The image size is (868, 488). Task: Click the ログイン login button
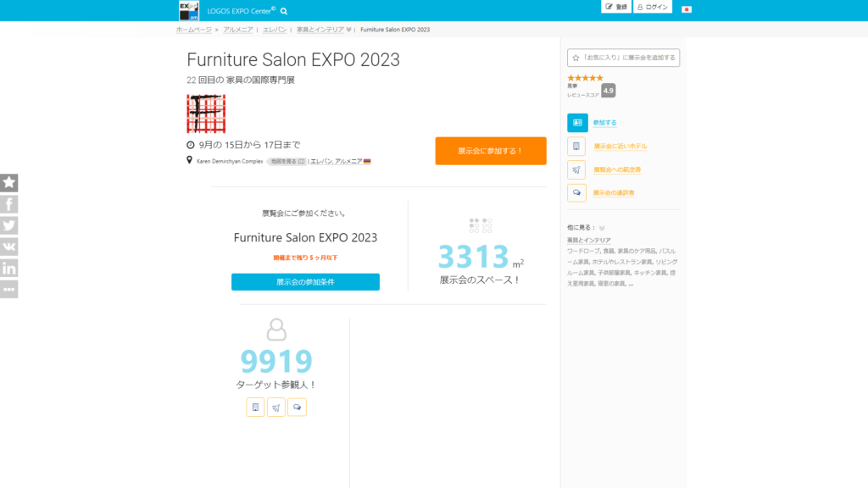coord(653,7)
